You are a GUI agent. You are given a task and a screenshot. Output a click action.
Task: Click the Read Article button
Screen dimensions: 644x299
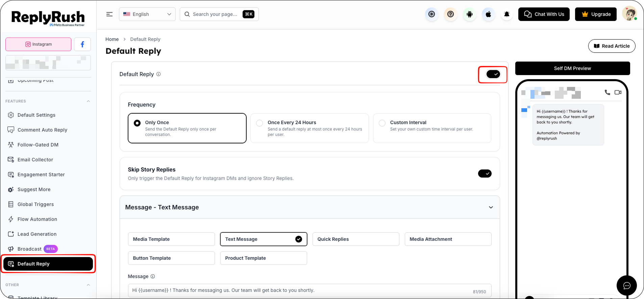point(612,46)
